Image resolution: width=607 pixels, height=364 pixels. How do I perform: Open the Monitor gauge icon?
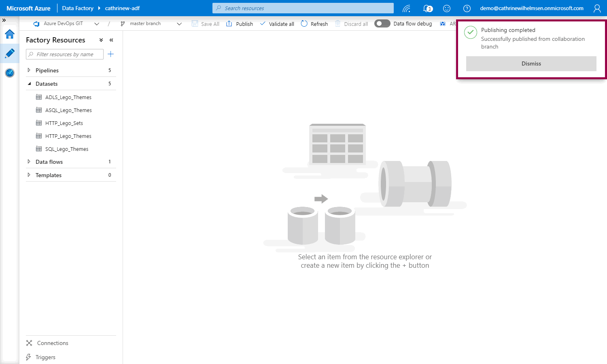pyautogui.click(x=10, y=73)
